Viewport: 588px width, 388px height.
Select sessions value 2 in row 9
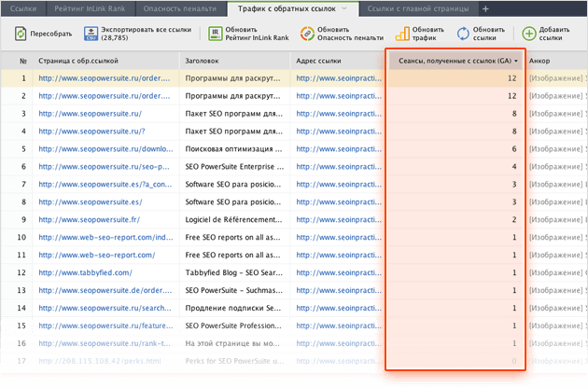(x=514, y=220)
